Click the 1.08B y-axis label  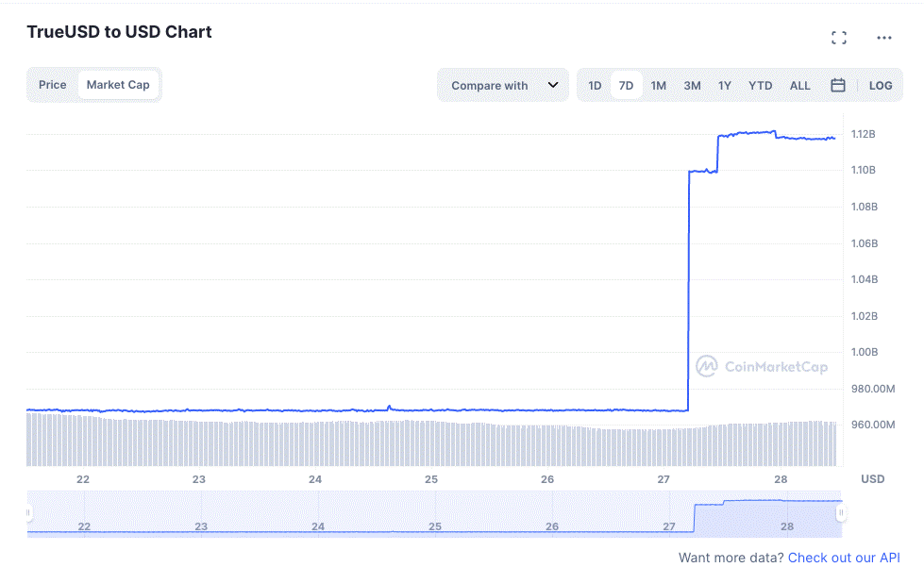(x=864, y=207)
